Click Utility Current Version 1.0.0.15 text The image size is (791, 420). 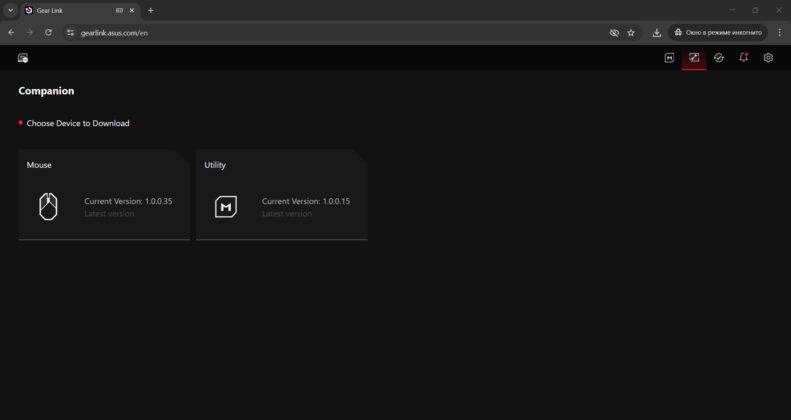(306, 201)
